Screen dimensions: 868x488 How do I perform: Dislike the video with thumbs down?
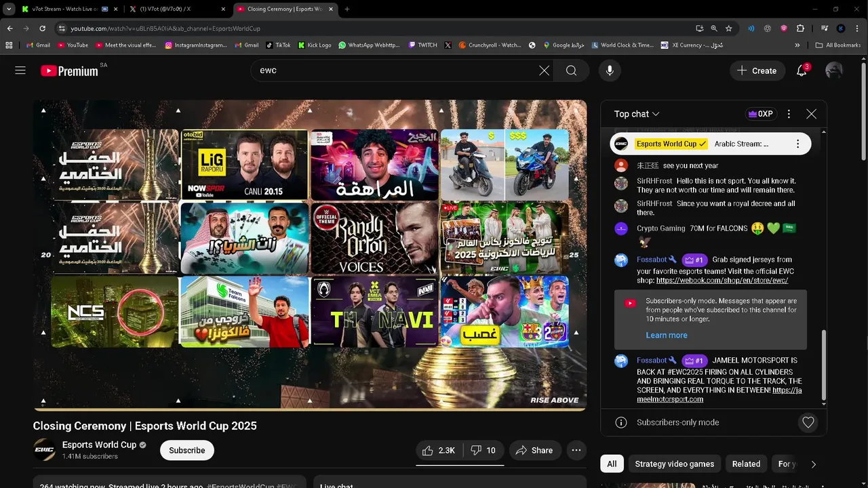coord(484,450)
